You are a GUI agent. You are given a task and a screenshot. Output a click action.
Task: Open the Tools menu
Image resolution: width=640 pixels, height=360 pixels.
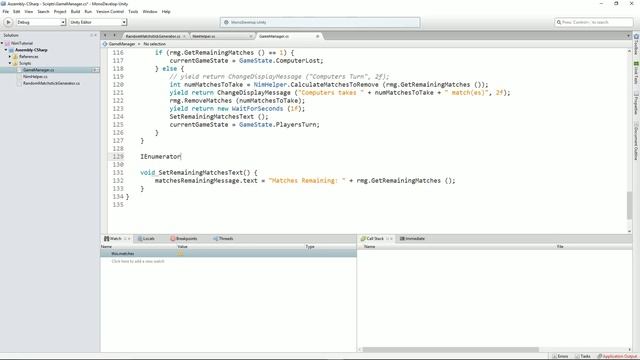click(x=133, y=11)
